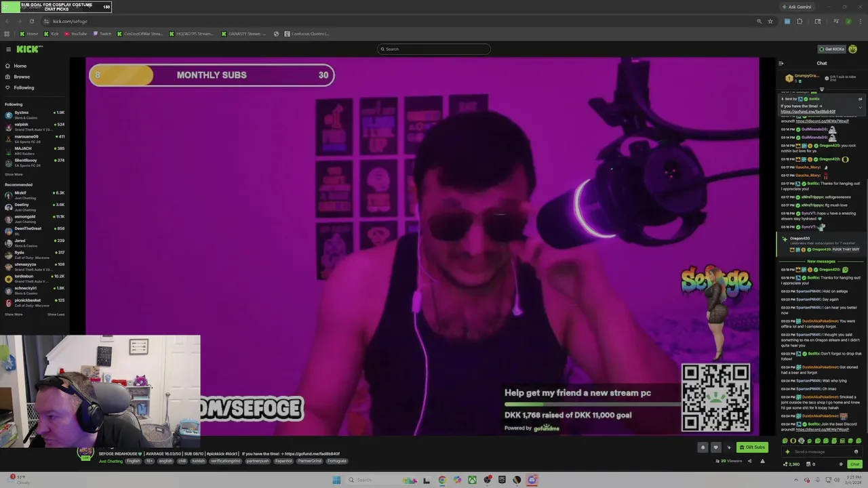Open the browser zoom magnifier icon
Image resolution: width=868 pixels, height=488 pixels.
(759, 21)
